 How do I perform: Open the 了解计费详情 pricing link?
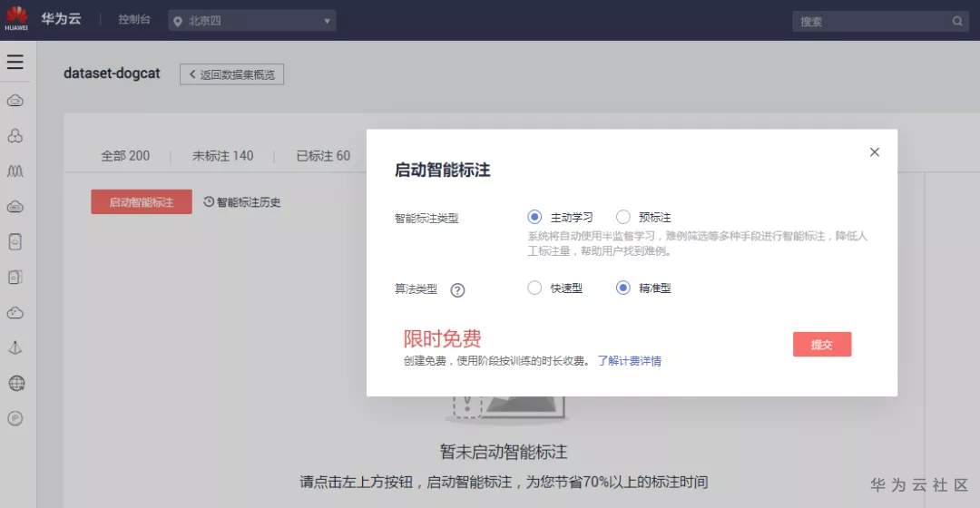coord(630,360)
